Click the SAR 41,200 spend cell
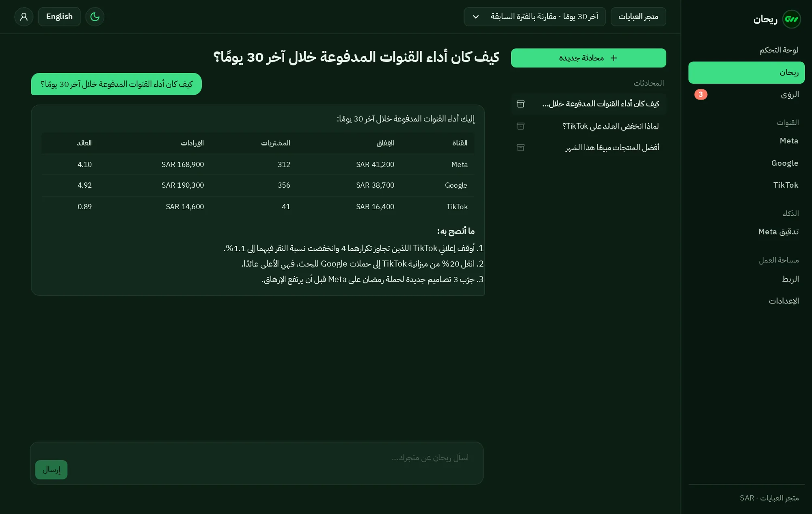Screen dimensions: 812x514 (375, 165)
